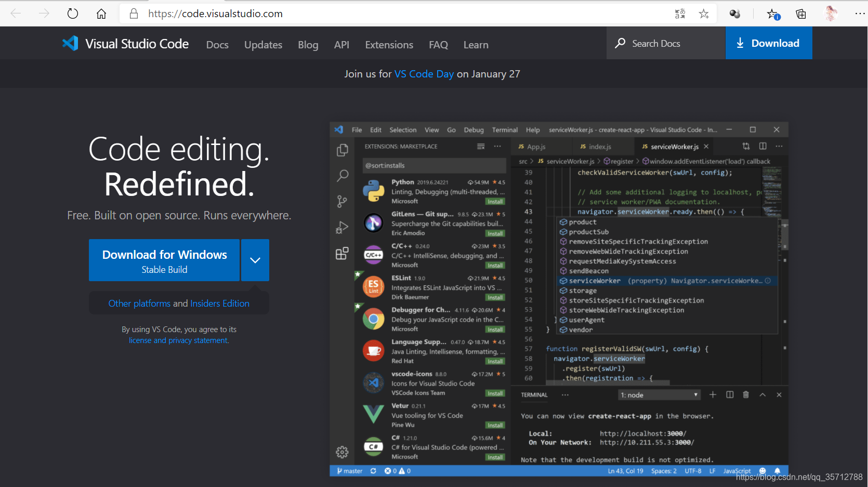This screenshot has width=868, height=487.
Task: Click the blue Download button in header
Action: point(769,43)
